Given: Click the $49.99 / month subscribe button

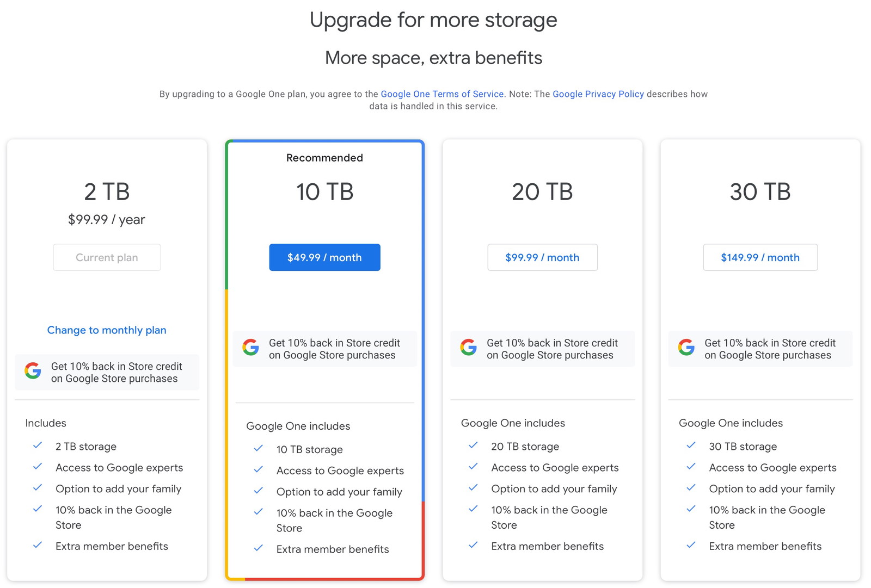Looking at the screenshot, I should (324, 257).
